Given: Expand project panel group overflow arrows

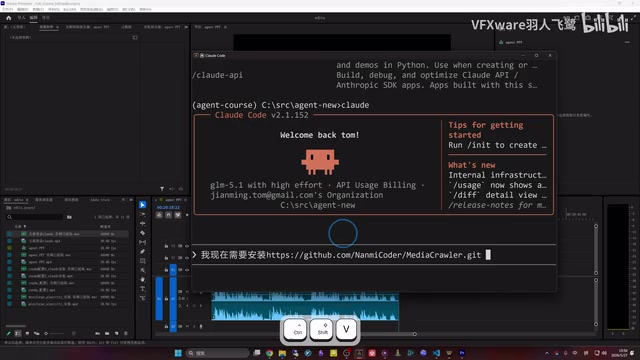Looking at the screenshot, I should (131, 200).
